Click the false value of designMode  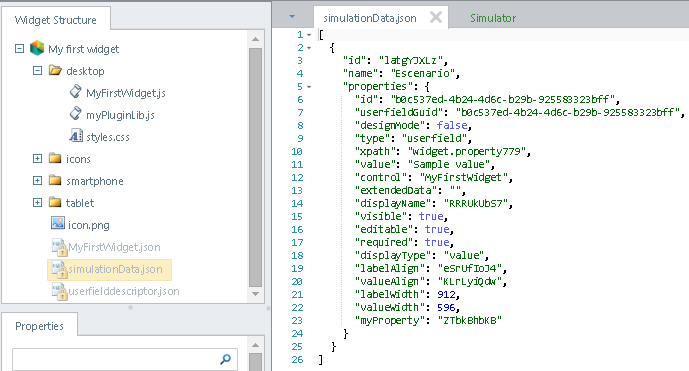click(x=451, y=125)
